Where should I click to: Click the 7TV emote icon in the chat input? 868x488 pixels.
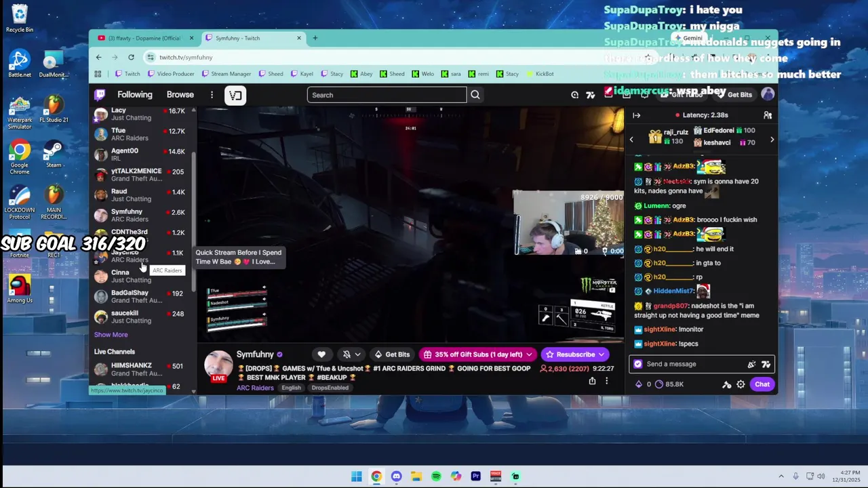point(766,364)
